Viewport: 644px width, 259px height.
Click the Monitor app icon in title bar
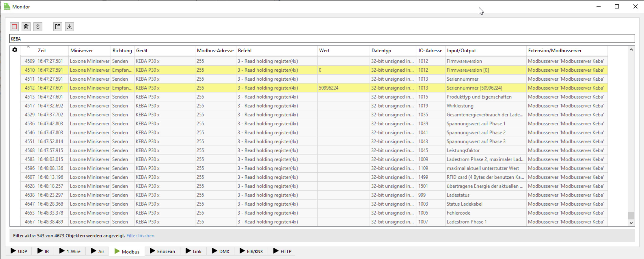7,6
